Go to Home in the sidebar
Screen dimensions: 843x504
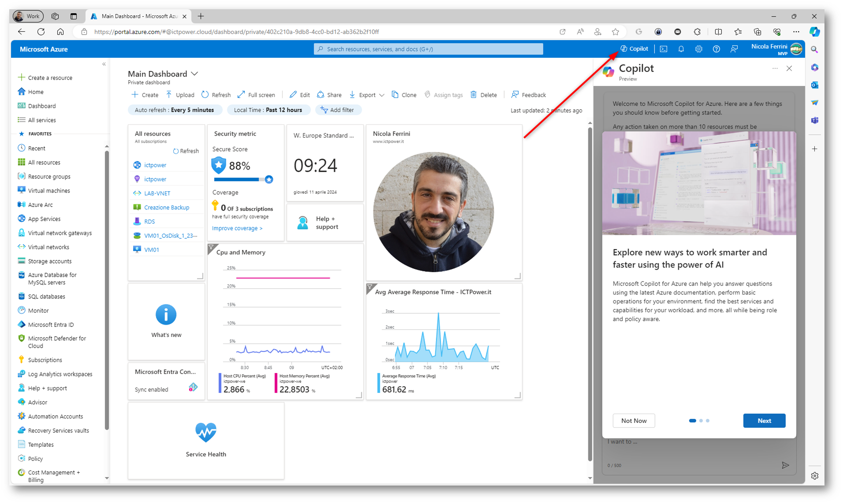36,92
